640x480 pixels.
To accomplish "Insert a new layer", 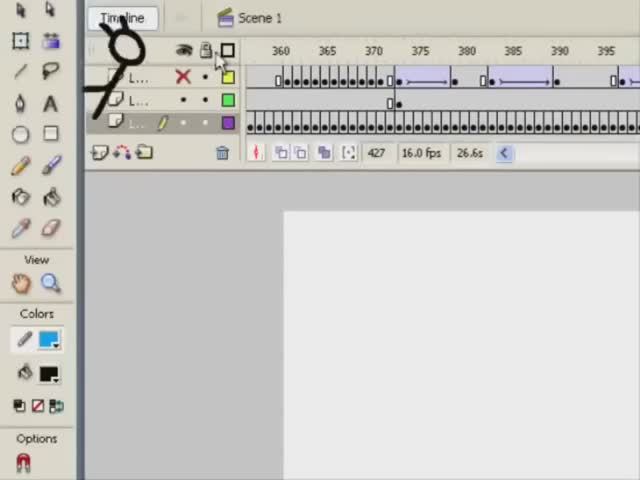I will coord(100,153).
